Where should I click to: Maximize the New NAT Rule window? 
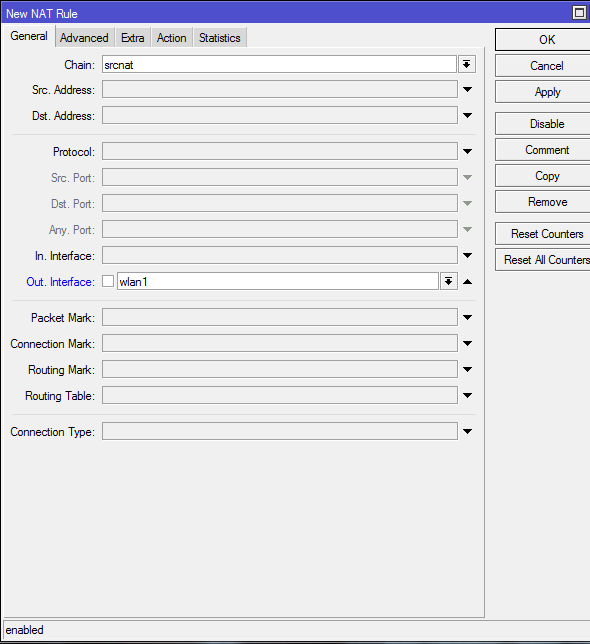579,13
